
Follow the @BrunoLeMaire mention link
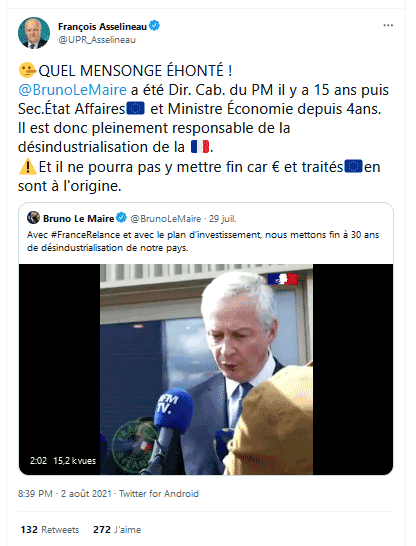coord(72,90)
